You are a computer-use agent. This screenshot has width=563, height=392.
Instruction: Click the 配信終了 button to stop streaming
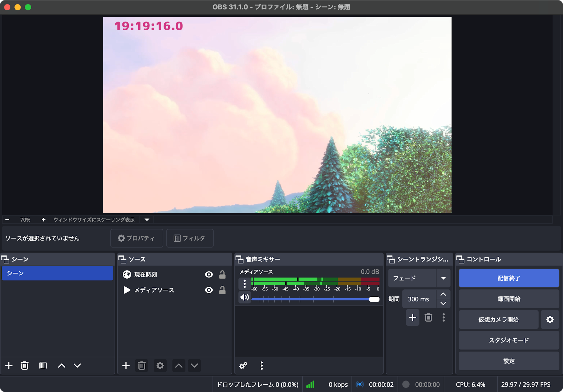point(509,278)
